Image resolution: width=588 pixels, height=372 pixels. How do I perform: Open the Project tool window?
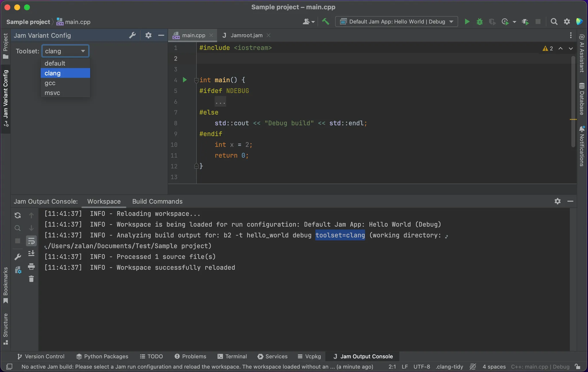pyautogui.click(x=5, y=46)
